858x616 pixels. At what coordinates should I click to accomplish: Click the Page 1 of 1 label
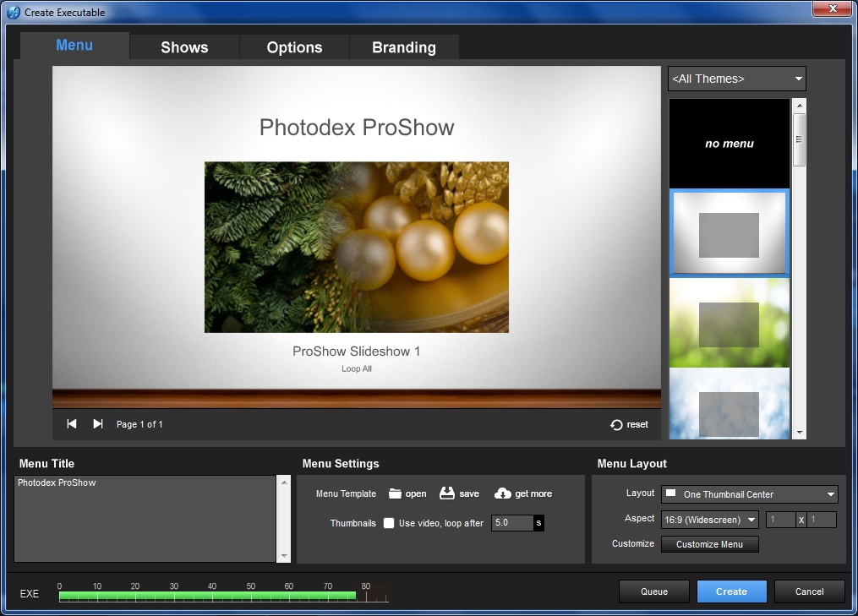139,424
